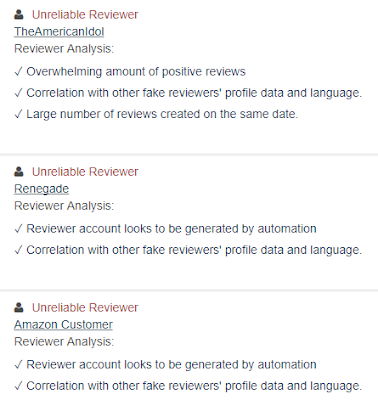
Task: Click Unreliable Reviewer label above Renegade
Action: pos(85,172)
